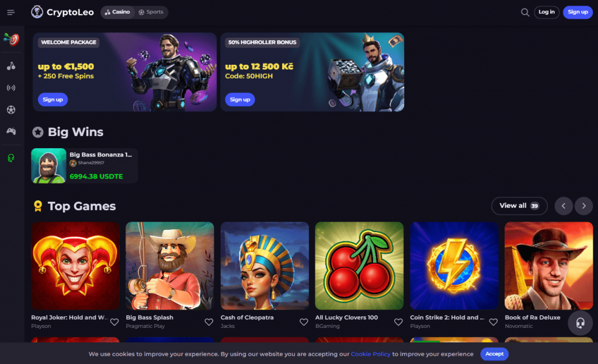Favorite the All Lucky Clovers 100 game
The image size is (598, 364).
pos(398,322)
